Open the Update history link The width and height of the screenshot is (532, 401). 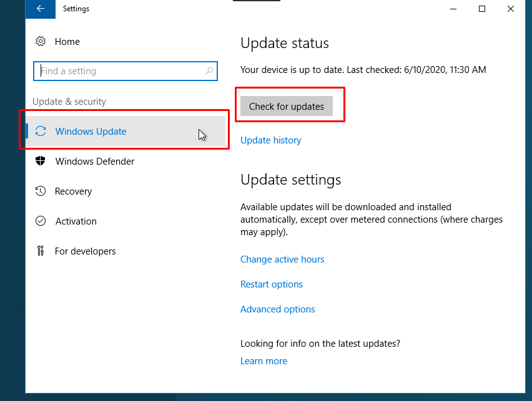click(x=271, y=140)
